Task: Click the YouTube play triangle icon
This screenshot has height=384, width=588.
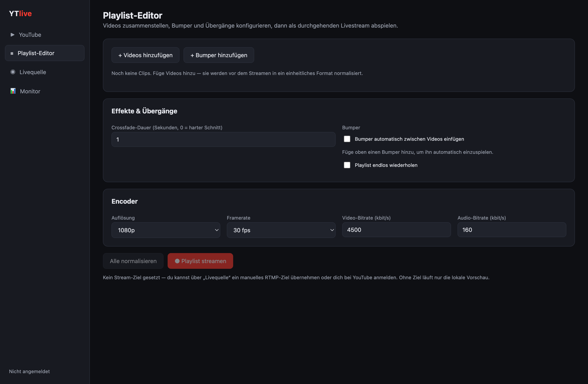Action: [x=12, y=35]
